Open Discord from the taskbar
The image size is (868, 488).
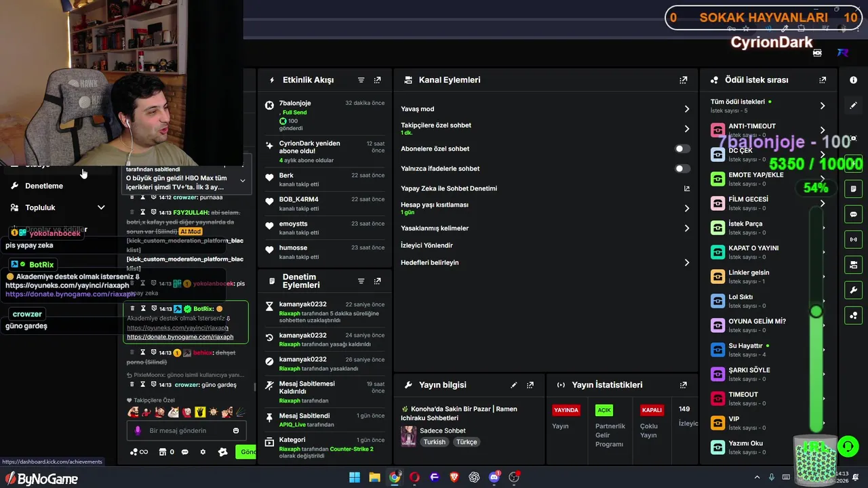(494, 477)
